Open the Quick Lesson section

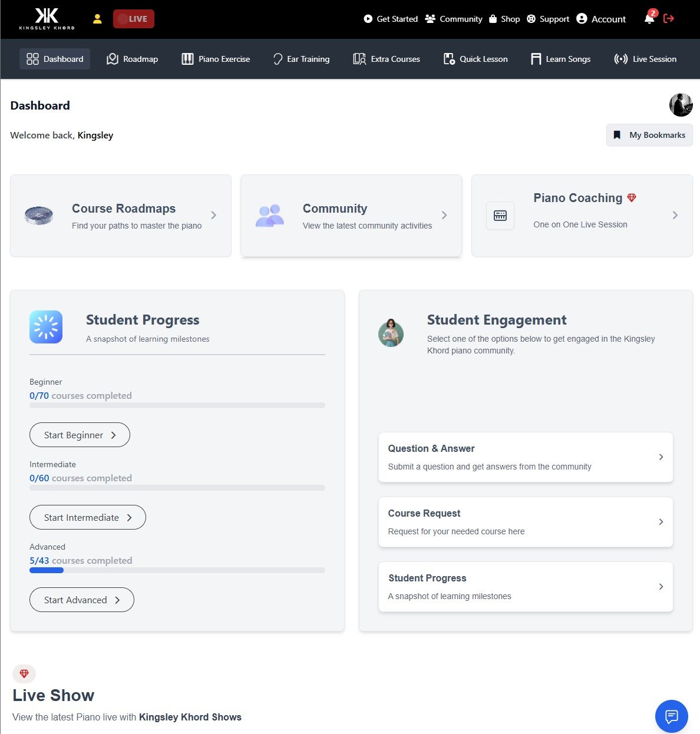click(448, 59)
